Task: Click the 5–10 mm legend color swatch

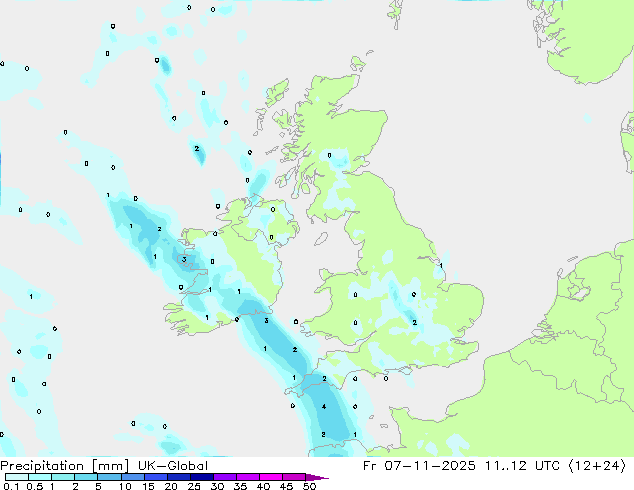Action: [x=109, y=477]
